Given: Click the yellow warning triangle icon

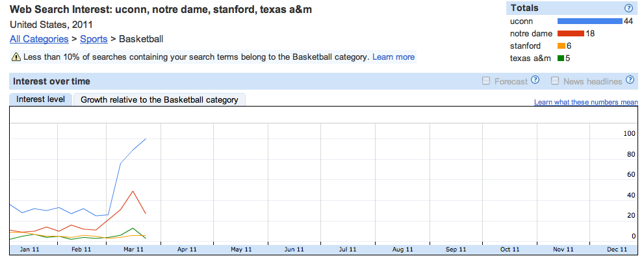Looking at the screenshot, I should [16, 57].
